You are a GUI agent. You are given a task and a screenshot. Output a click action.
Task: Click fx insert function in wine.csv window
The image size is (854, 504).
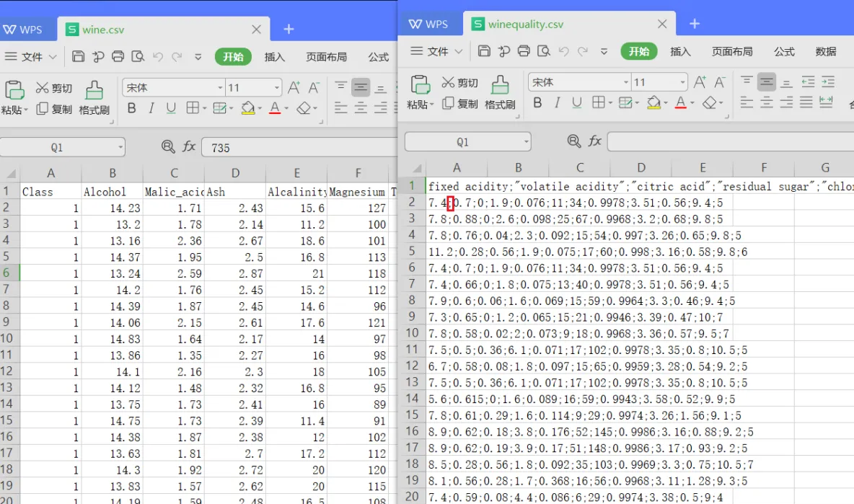(x=188, y=146)
